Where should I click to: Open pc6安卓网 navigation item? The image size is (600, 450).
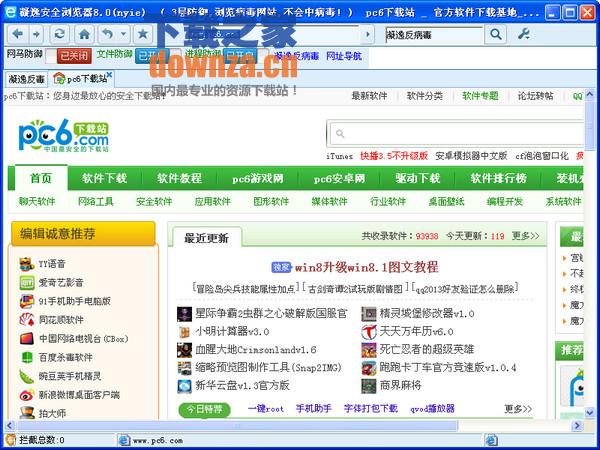[339, 178]
